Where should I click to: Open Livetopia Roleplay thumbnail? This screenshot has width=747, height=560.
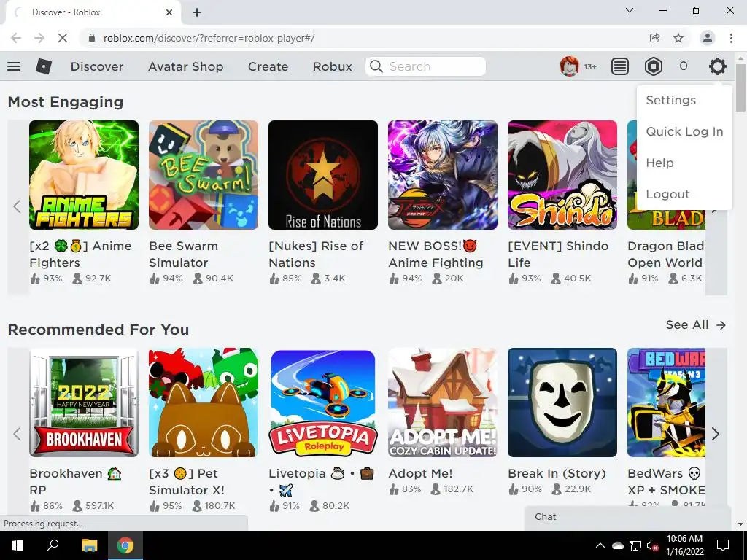pyautogui.click(x=323, y=402)
